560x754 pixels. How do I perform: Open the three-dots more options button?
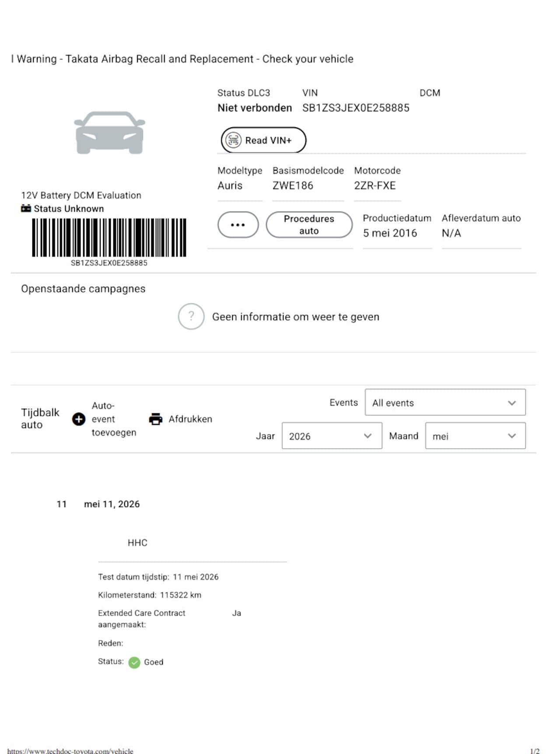pos(238,225)
